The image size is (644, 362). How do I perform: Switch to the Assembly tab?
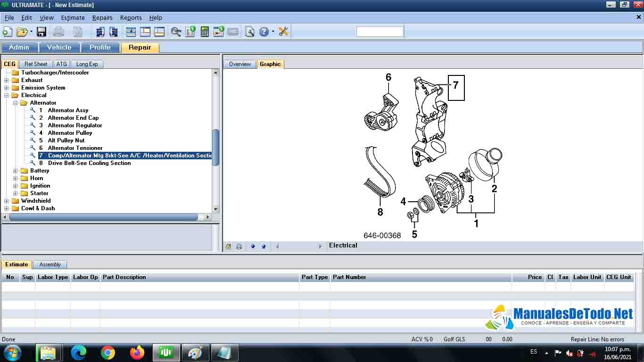50,264
